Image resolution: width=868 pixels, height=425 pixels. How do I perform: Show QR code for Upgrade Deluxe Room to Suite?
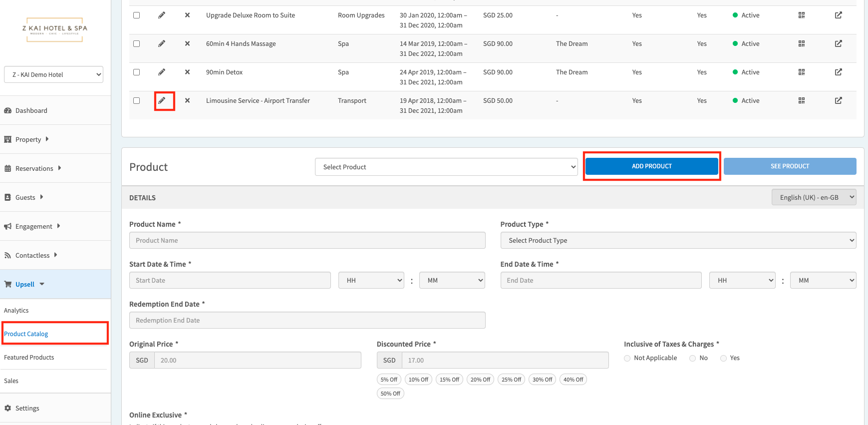[801, 15]
